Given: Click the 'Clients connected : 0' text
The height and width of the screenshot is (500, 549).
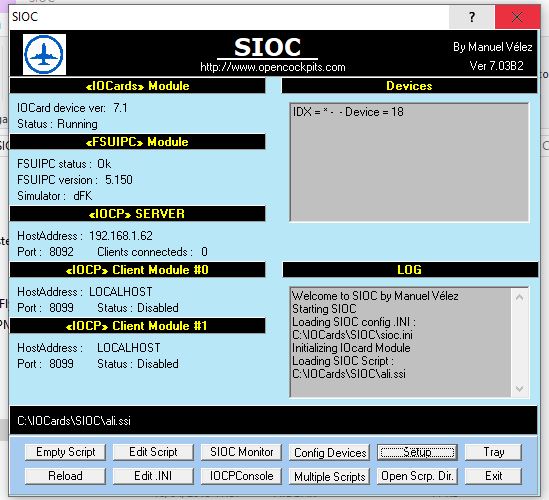Looking at the screenshot, I should (x=152, y=252).
